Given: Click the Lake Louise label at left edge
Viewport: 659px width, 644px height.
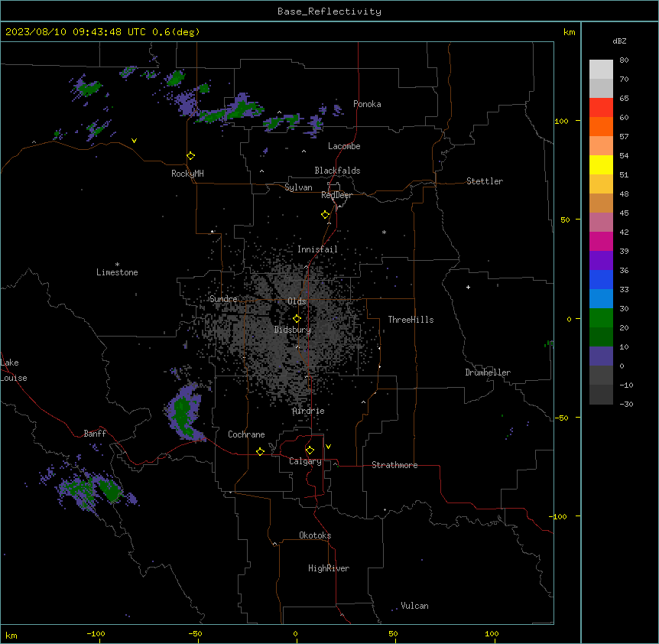Looking at the screenshot, I should click(14, 370).
